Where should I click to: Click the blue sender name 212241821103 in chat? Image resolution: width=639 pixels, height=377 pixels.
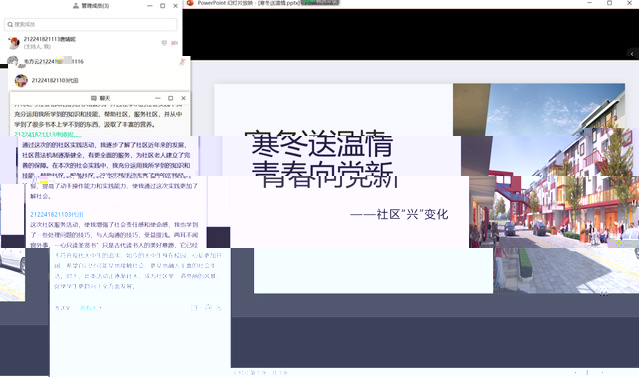(57, 214)
